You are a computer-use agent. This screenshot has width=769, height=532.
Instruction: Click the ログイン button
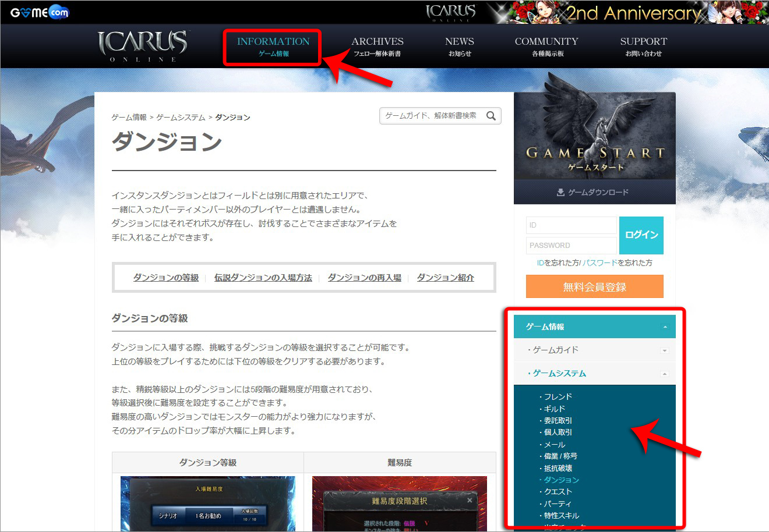click(641, 235)
